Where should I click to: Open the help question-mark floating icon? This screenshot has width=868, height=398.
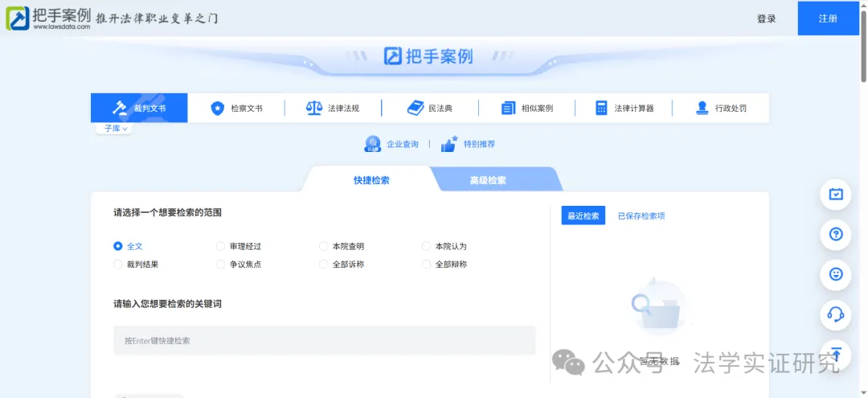point(835,234)
